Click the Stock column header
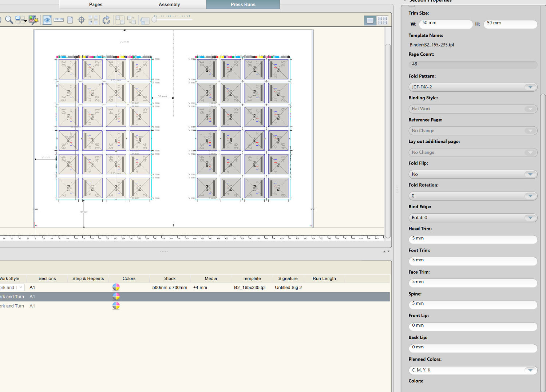546x392 pixels. pos(170,278)
